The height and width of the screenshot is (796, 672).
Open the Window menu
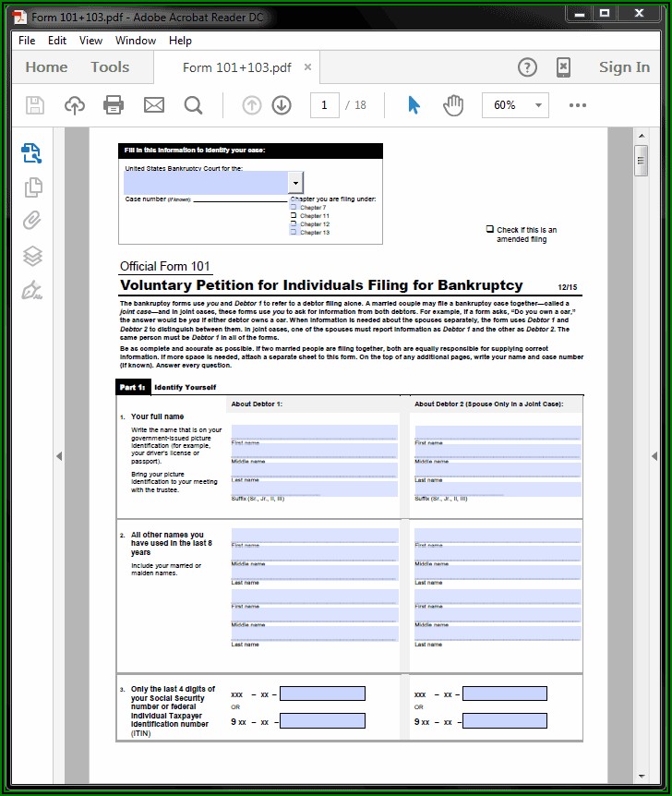[136, 41]
